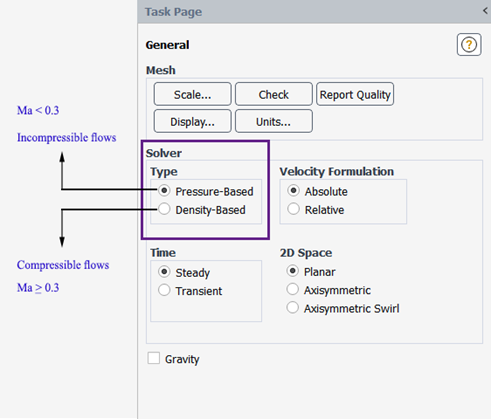Click the 2D Space label
Screen dimensions: 491x419
click(306, 253)
